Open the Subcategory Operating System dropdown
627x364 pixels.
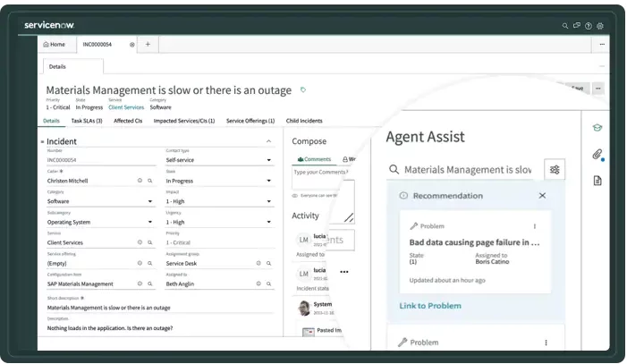click(x=101, y=222)
